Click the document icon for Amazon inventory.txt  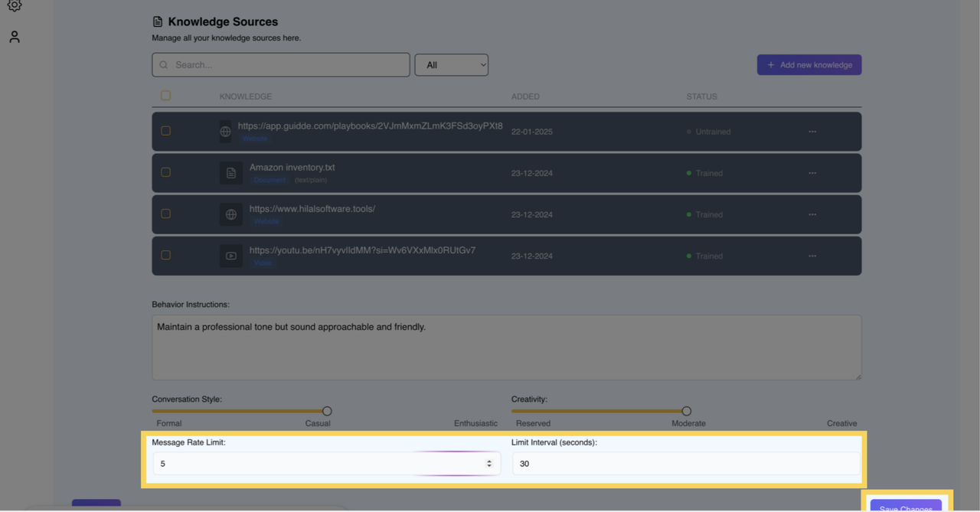pos(231,173)
